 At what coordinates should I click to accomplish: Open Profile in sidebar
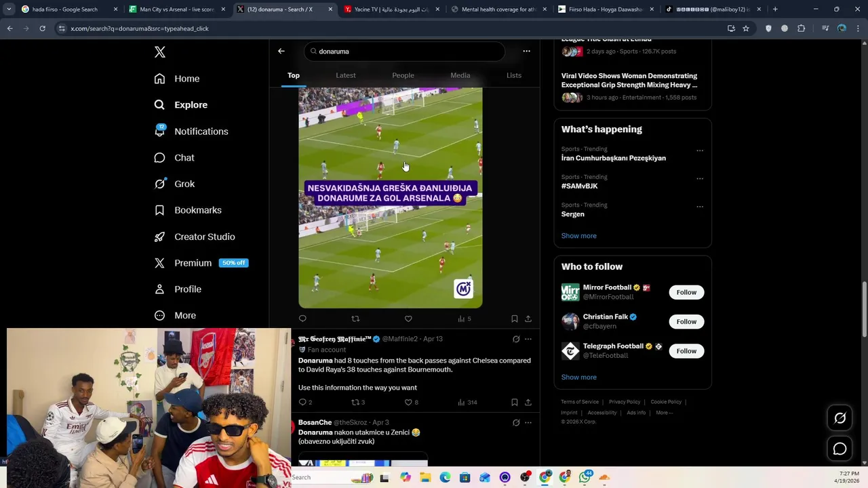(x=178, y=289)
